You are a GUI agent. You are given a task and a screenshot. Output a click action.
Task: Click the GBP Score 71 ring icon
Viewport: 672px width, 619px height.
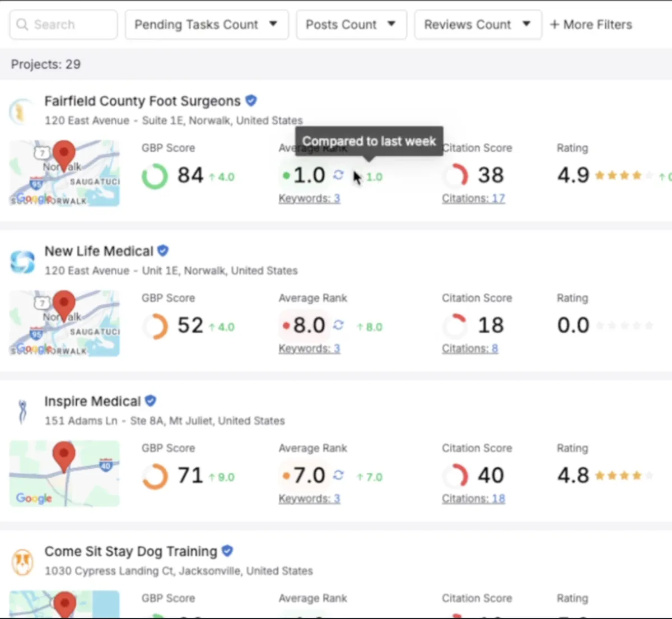[155, 476]
